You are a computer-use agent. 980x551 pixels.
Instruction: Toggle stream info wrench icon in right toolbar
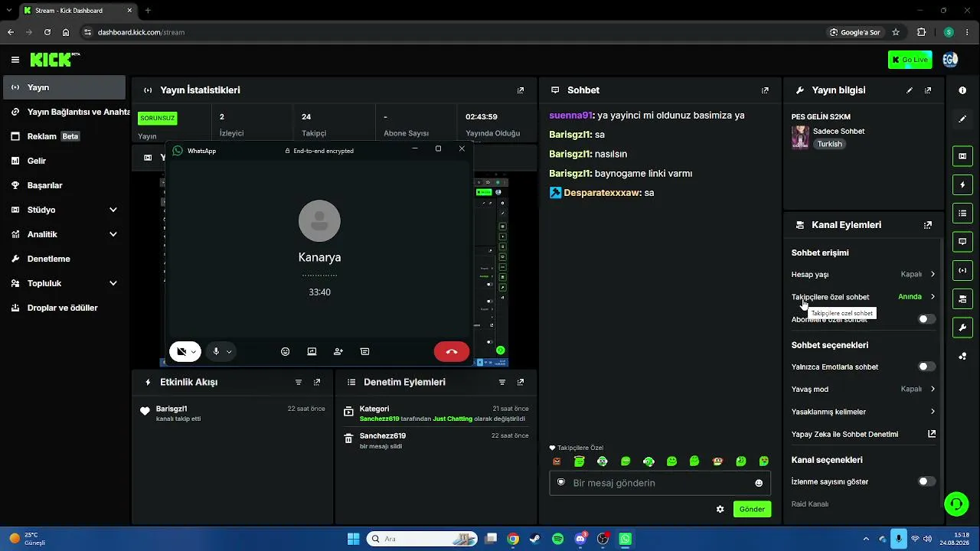pyautogui.click(x=962, y=328)
